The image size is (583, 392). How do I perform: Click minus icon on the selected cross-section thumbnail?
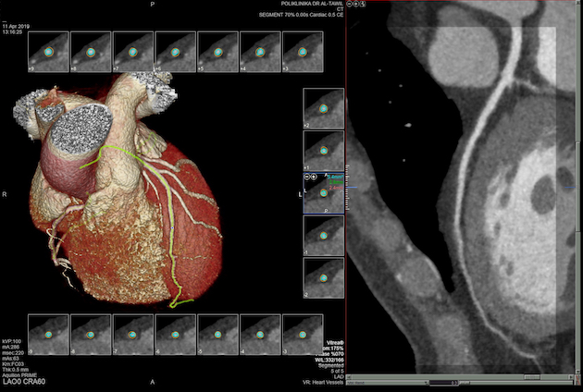coord(307,176)
